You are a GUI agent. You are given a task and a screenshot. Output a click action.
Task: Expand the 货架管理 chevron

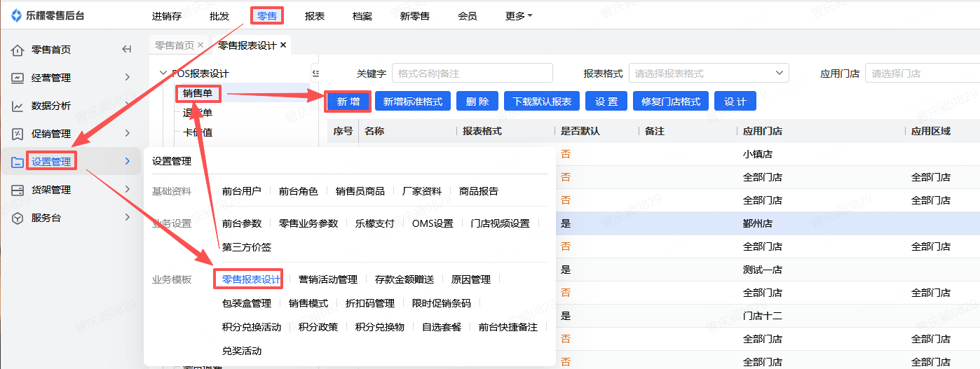(x=127, y=190)
